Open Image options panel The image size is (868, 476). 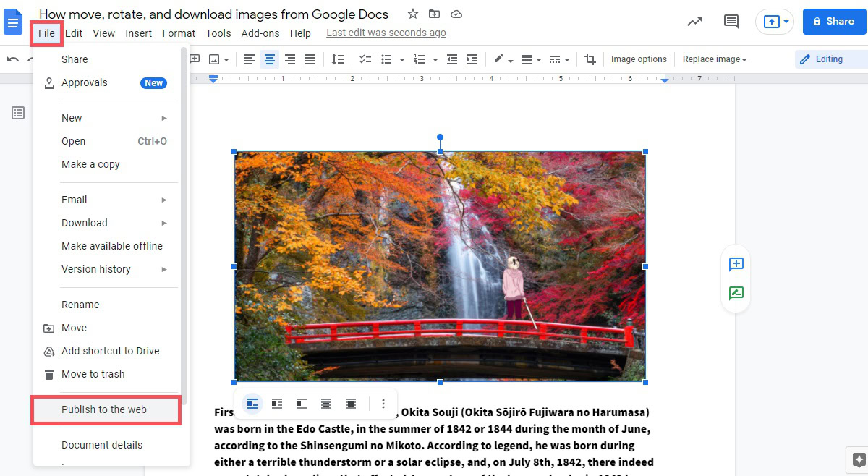(639, 59)
